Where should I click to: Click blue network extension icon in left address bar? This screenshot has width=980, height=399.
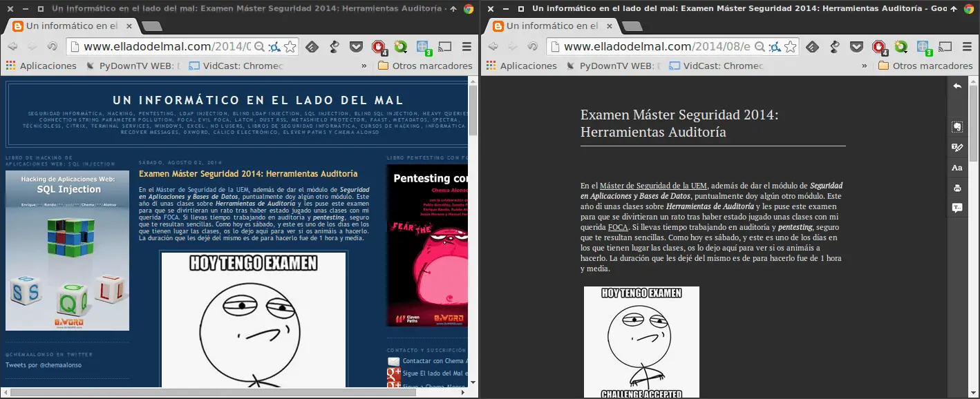tap(274, 47)
